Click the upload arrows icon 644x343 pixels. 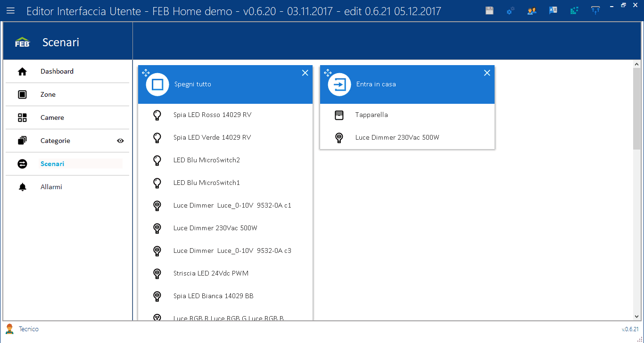tap(595, 10)
